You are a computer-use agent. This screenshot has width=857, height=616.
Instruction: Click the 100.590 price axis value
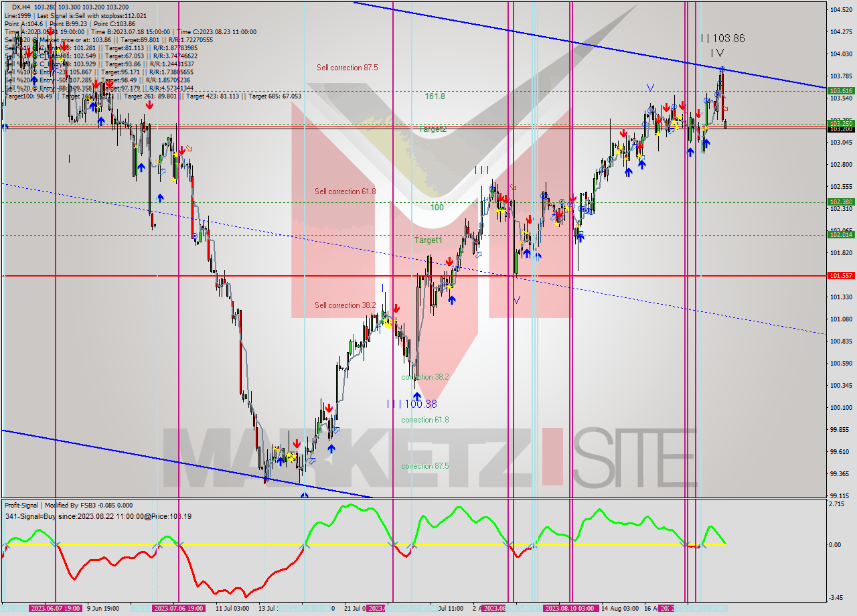[840, 363]
